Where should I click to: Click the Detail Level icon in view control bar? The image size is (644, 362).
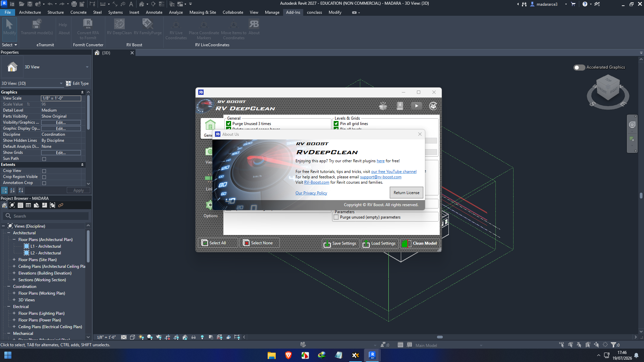[x=124, y=337]
